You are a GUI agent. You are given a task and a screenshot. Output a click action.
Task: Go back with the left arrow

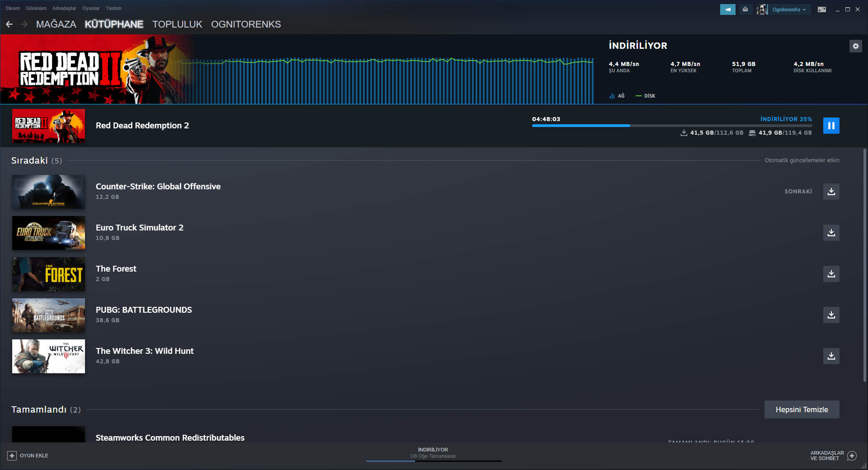click(9, 24)
